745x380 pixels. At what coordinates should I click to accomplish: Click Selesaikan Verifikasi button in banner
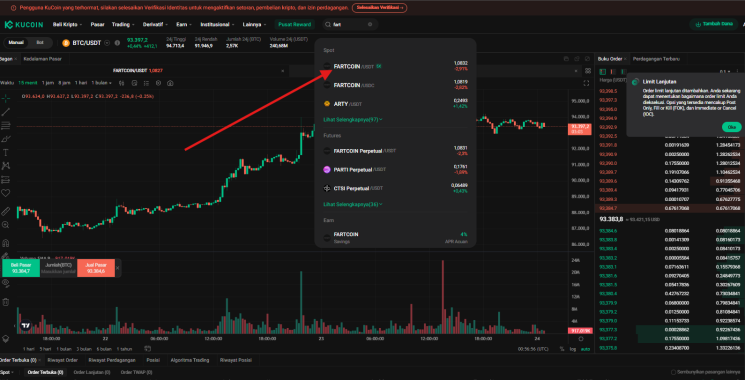379,8
